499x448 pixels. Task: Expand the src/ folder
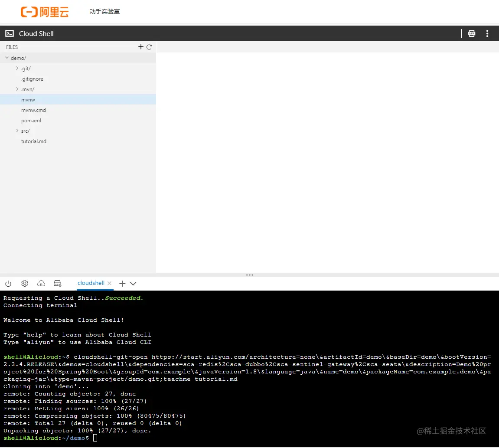pyautogui.click(x=17, y=131)
